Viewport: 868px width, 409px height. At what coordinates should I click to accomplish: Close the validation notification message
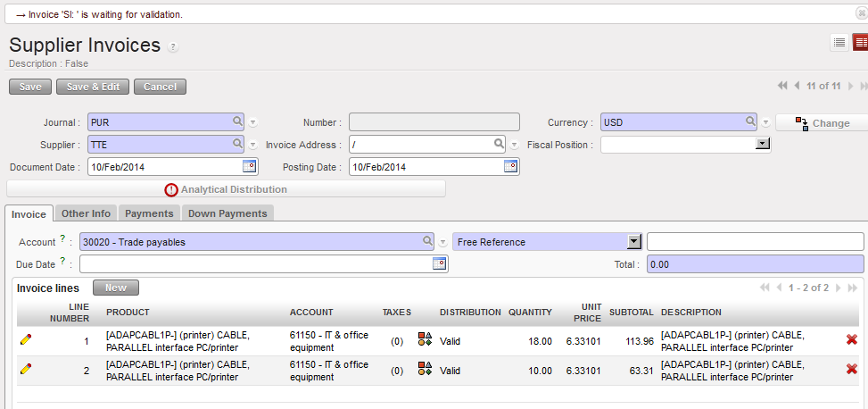tap(858, 14)
